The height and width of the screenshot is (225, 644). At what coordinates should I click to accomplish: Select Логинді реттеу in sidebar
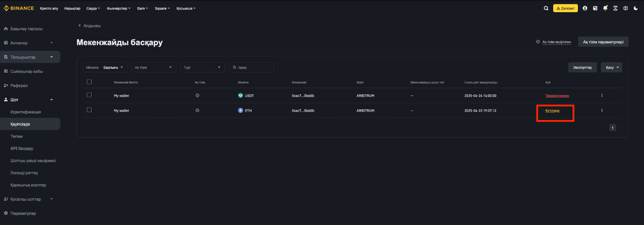[x=24, y=173]
